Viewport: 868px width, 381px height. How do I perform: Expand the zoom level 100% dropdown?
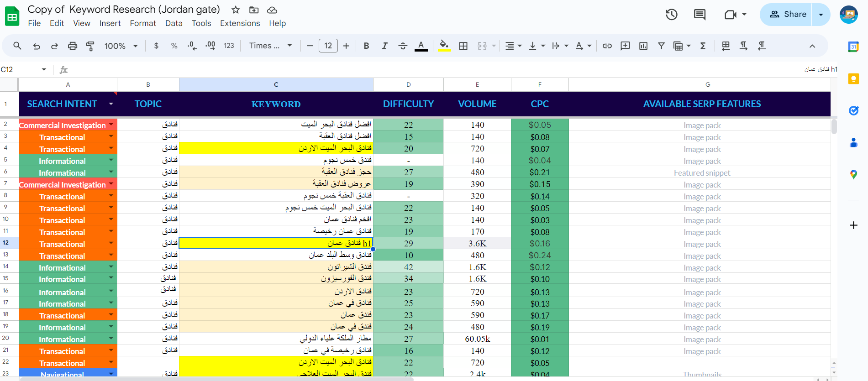click(121, 46)
